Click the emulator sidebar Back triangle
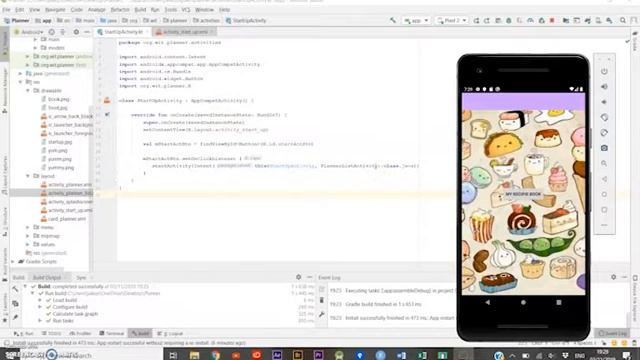 [x=604, y=179]
